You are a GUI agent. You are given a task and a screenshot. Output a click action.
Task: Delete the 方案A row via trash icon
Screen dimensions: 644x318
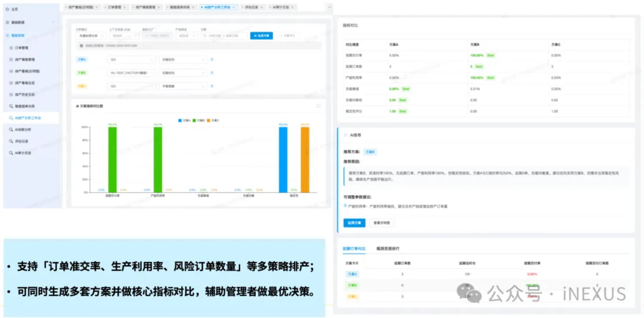[212, 59]
